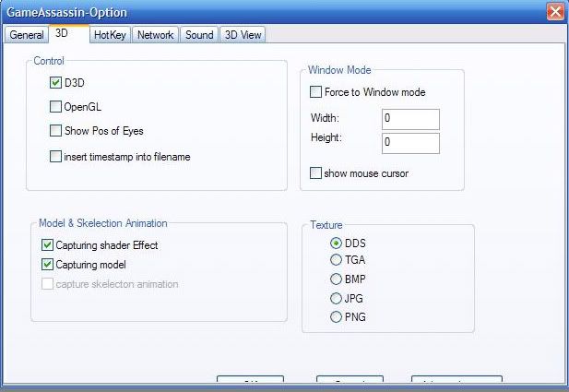Click the Height input field
The height and width of the screenshot is (392, 569).
pos(410,143)
